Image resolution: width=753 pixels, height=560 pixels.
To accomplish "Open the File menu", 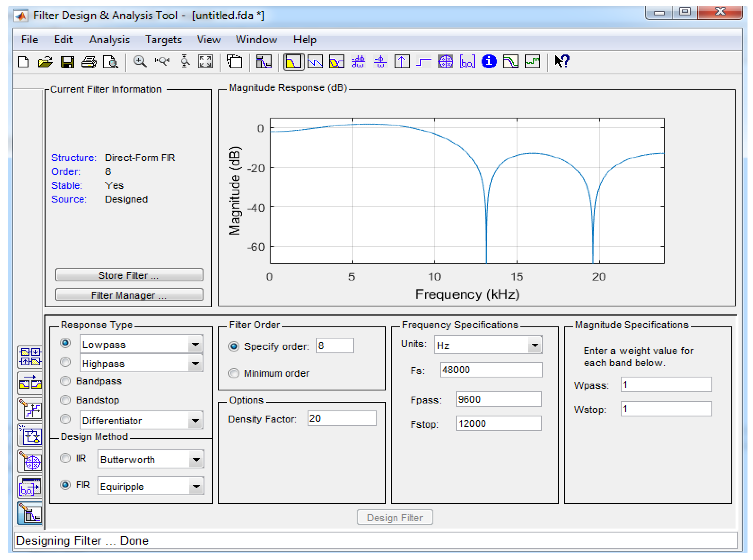I will coord(29,40).
